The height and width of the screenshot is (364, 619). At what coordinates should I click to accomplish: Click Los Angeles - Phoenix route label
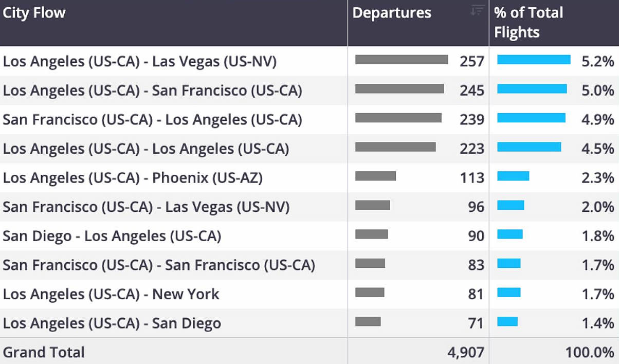pos(133,178)
